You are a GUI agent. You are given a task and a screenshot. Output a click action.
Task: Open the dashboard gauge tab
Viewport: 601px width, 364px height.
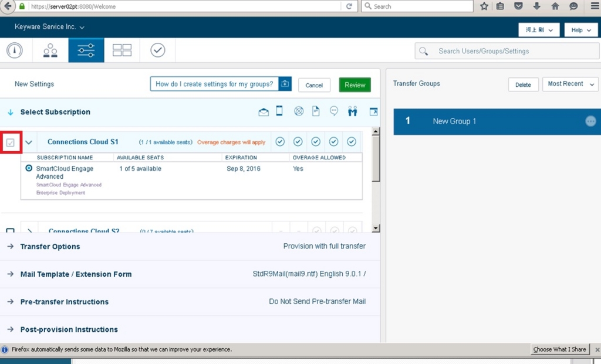pos(15,50)
